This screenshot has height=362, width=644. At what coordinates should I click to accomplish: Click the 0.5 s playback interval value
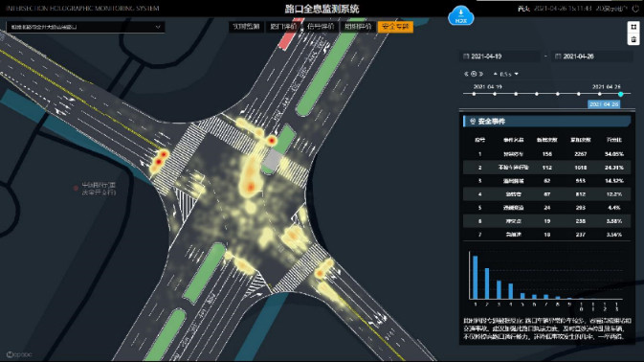pos(505,75)
